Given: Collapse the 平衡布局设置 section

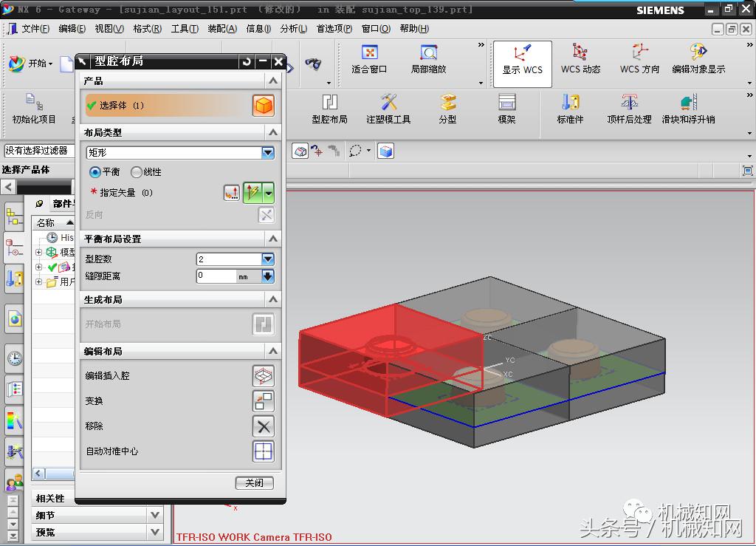Looking at the screenshot, I should [273, 239].
